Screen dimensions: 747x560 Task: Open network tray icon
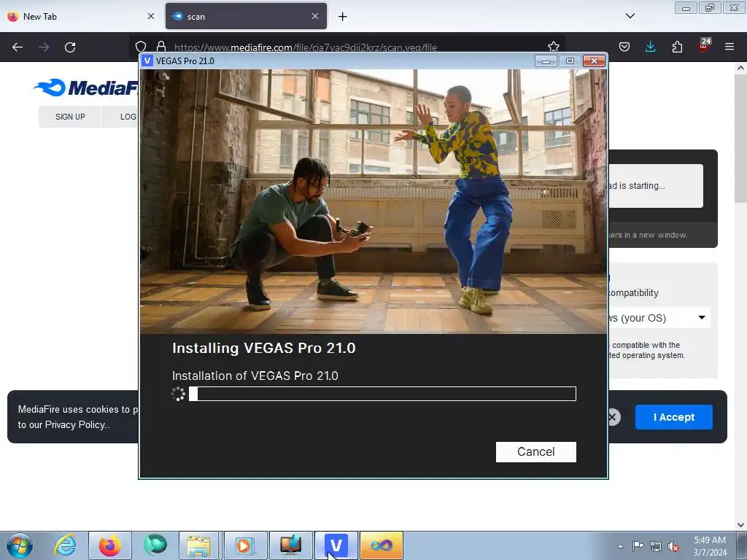(656, 546)
